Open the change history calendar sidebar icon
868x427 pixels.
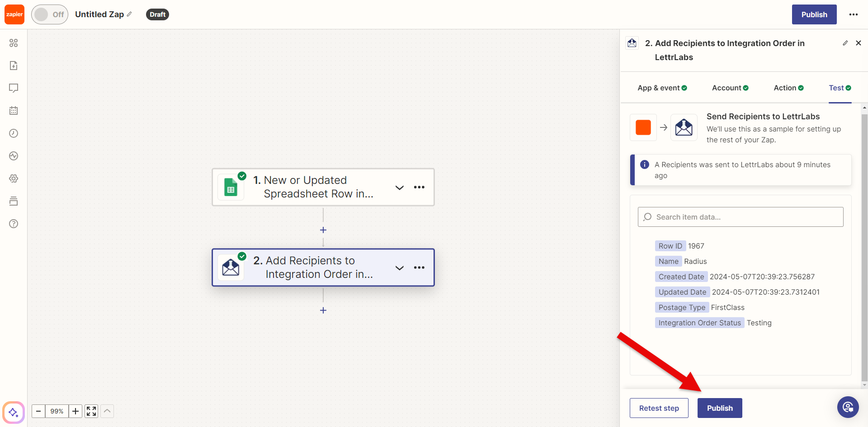[x=14, y=111]
